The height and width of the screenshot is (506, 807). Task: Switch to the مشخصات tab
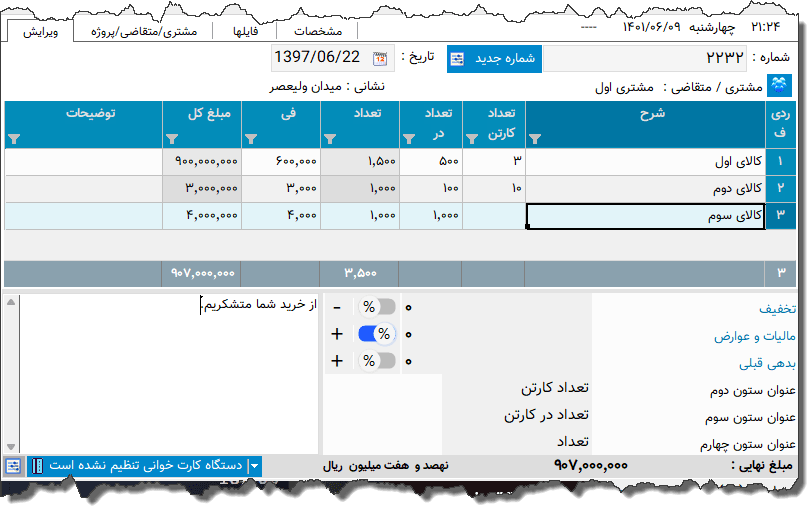(x=318, y=31)
